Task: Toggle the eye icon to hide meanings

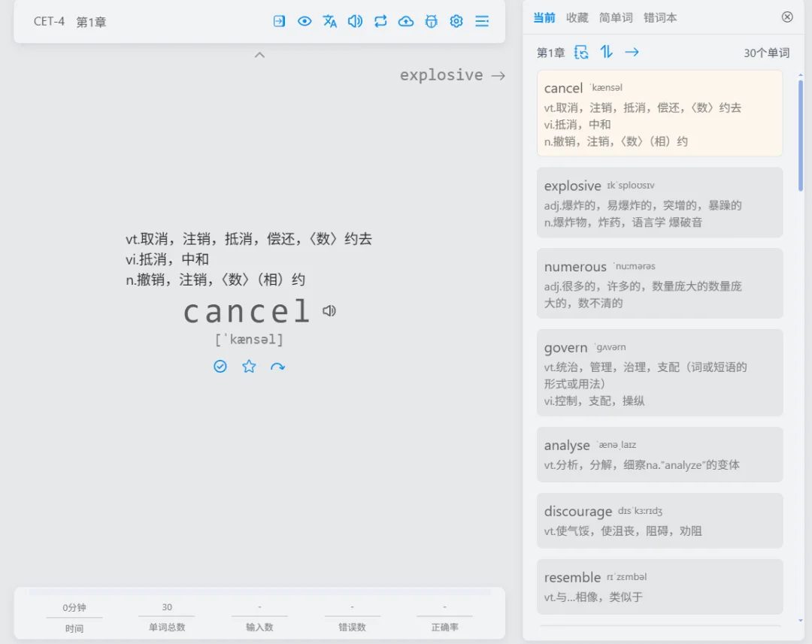Action: [304, 21]
